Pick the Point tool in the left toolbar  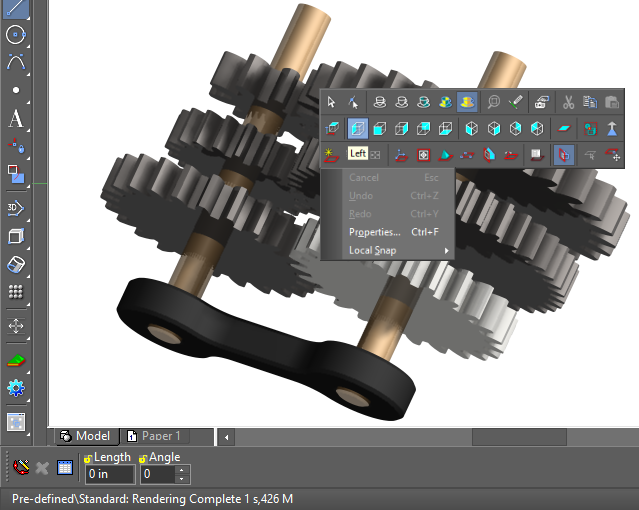pyautogui.click(x=15, y=90)
